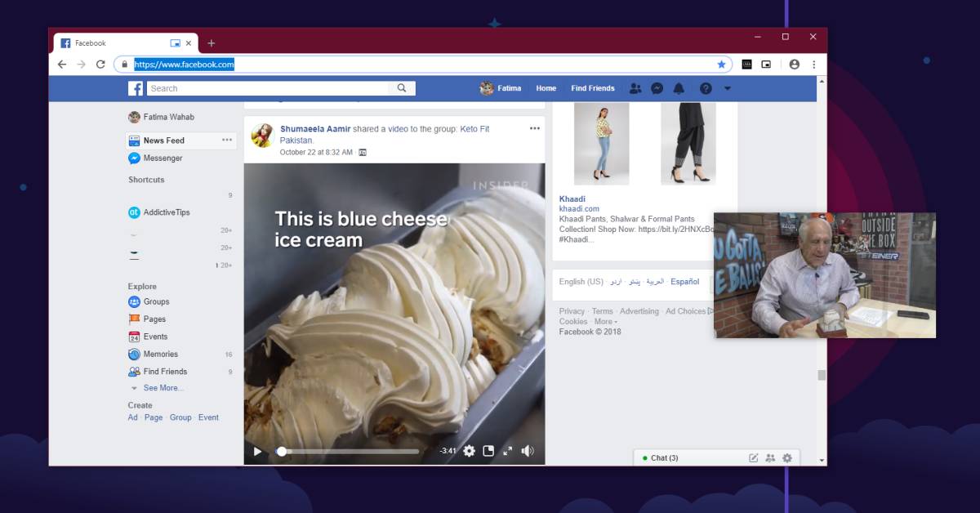Click the Facebook logo in the blue bar
This screenshot has width=980, height=513.
click(136, 88)
